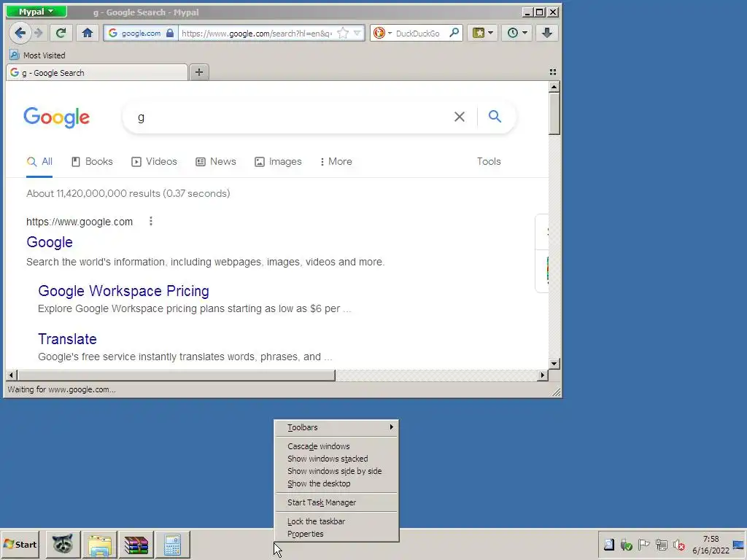Open Windows Explorer from the taskbar
Image resolution: width=747 pixels, height=560 pixels.
coord(99,544)
